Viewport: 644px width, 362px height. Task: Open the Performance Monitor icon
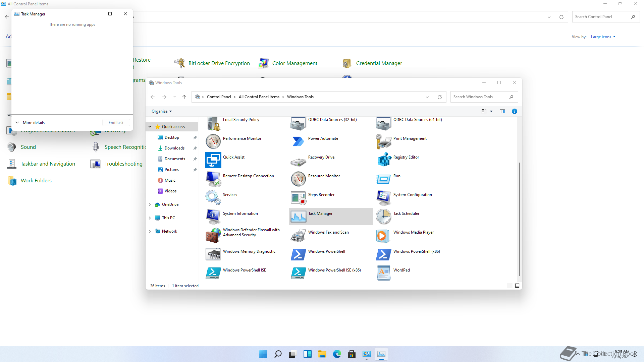213,141
